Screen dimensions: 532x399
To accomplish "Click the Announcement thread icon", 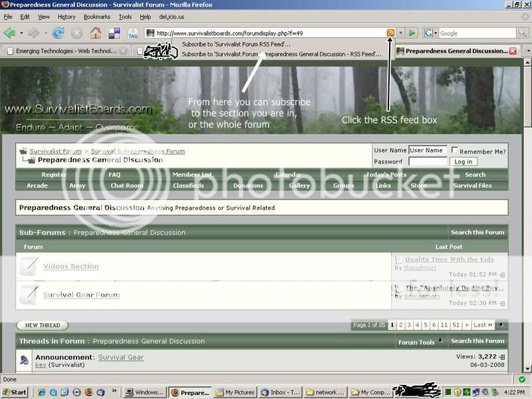I will [x=24, y=360].
